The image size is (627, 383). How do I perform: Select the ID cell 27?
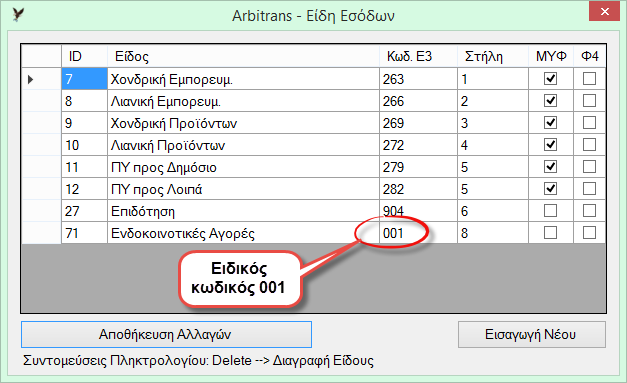point(84,211)
